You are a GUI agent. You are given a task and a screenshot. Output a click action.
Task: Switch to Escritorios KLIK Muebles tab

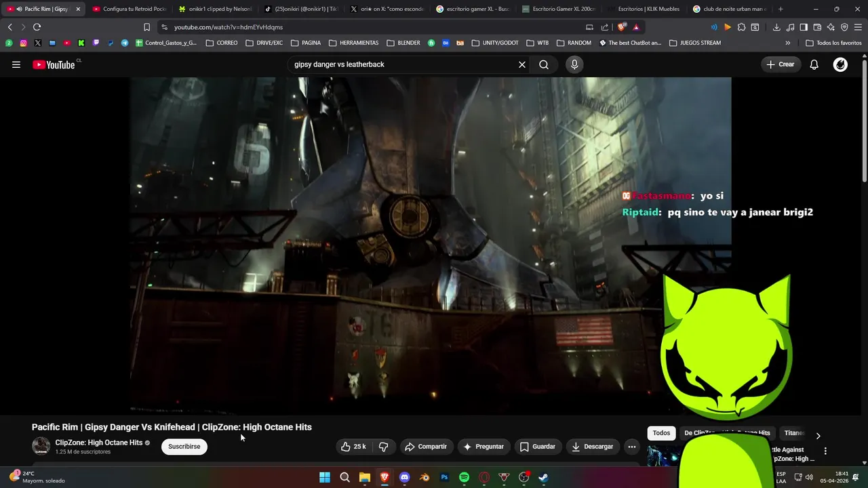(646, 9)
